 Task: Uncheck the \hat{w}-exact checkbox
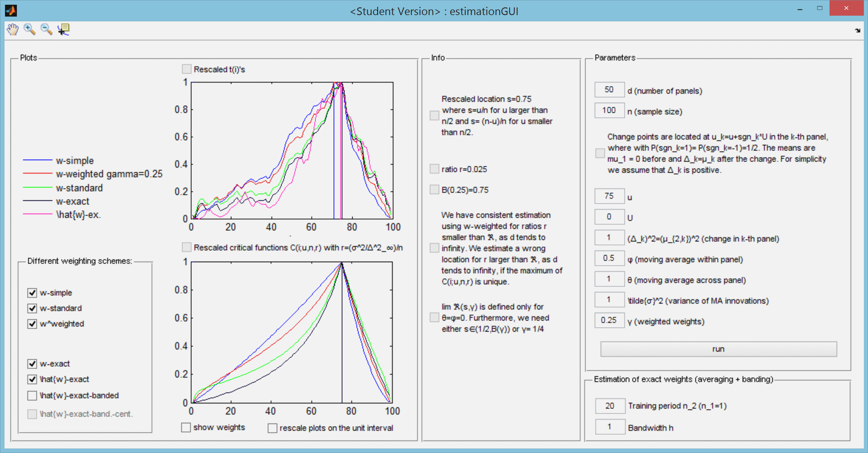pyautogui.click(x=32, y=379)
